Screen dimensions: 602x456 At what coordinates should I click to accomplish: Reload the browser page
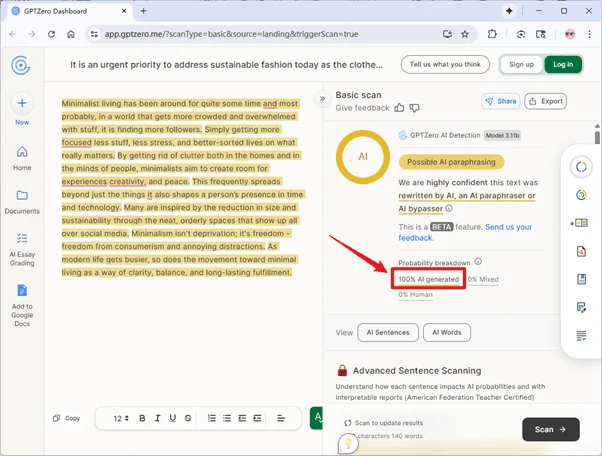(51, 34)
